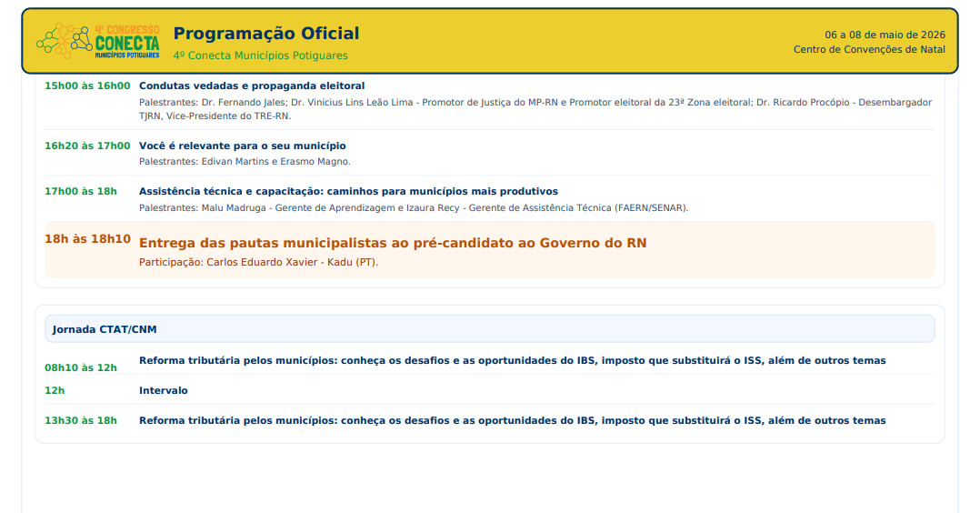Click 'Malu Madruga' speakers line
The width and height of the screenshot is (980, 513).
414,207
